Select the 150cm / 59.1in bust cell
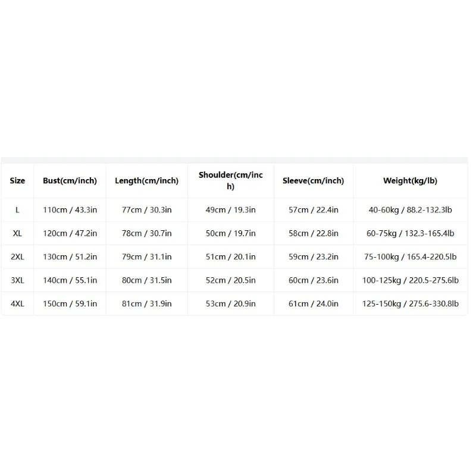 pyautogui.click(x=70, y=303)
